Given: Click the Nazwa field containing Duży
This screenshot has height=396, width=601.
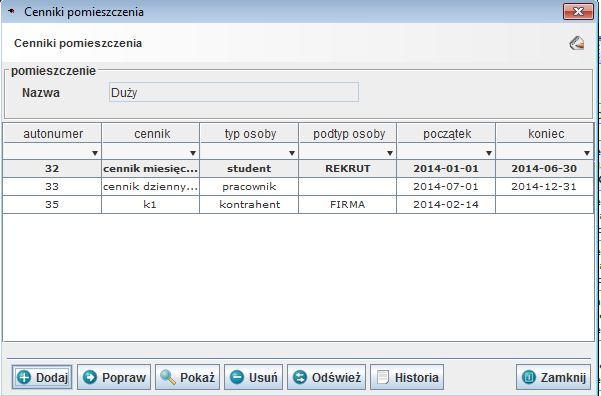Looking at the screenshot, I should point(234,92).
